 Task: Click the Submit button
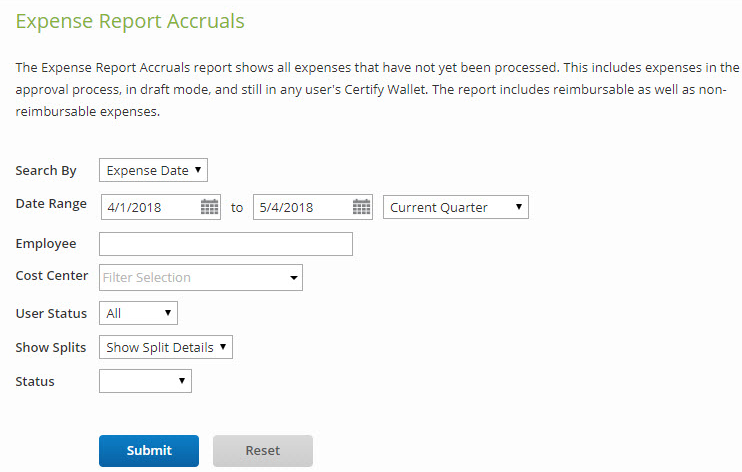(x=149, y=451)
